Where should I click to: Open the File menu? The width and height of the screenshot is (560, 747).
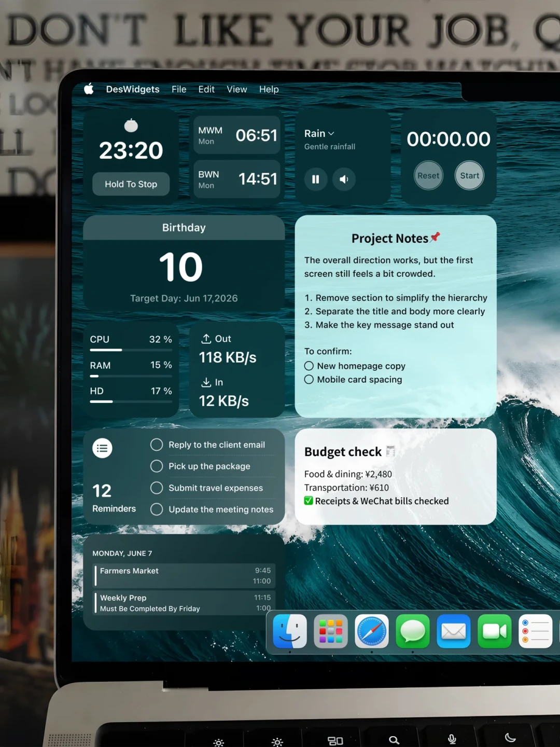(x=179, y=89)
